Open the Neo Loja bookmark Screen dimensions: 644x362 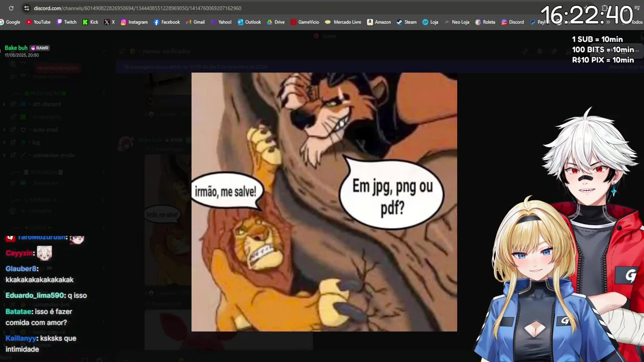point(456,22)
